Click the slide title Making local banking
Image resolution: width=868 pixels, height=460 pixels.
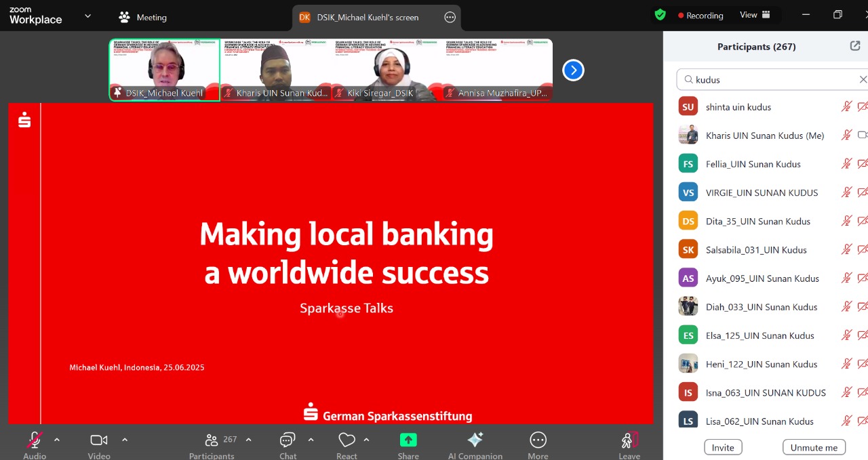pyautogui.click(x=347, y=234)
